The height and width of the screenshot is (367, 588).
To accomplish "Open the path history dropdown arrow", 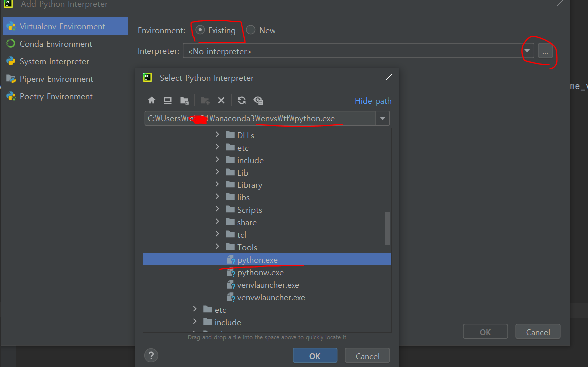I will coord(383,118).
